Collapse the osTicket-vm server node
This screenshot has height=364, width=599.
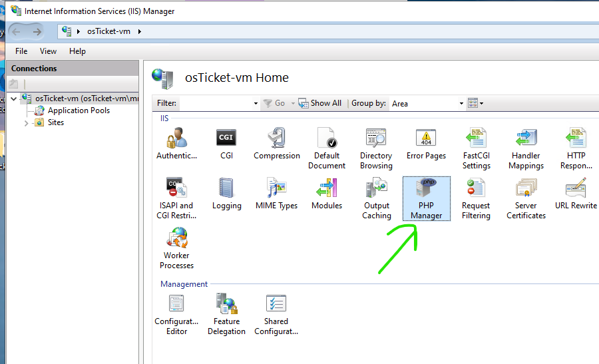(14, 98)
